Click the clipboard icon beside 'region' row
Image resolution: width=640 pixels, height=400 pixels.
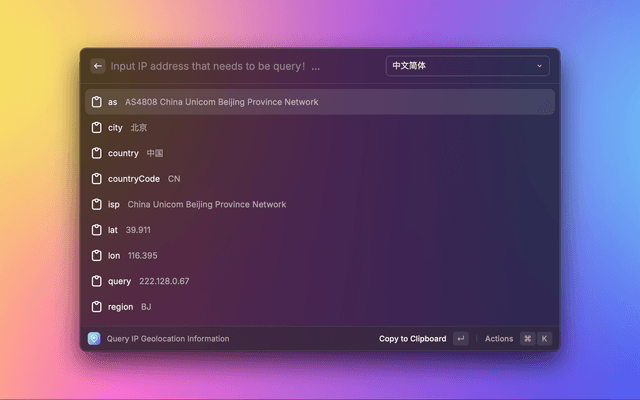coord(97,307)
